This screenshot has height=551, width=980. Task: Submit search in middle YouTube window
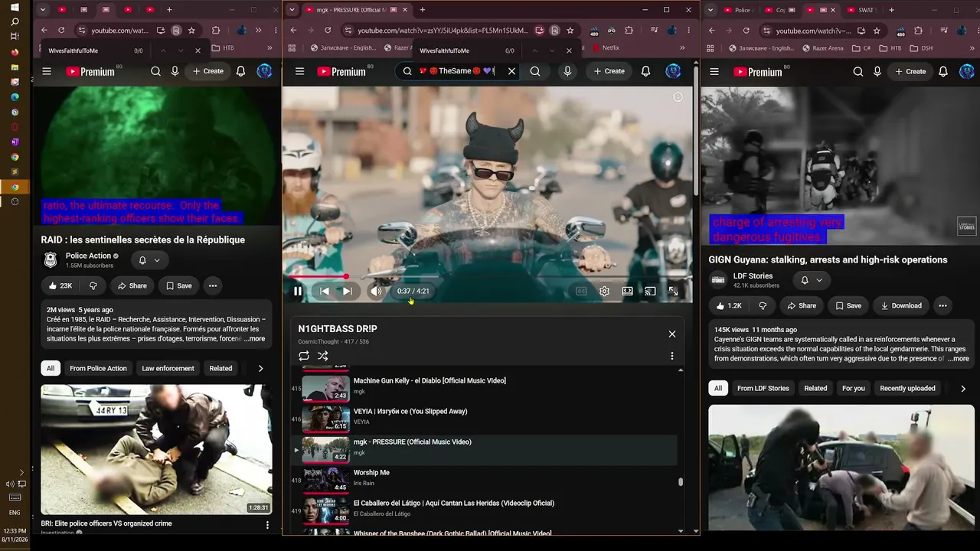535,71
